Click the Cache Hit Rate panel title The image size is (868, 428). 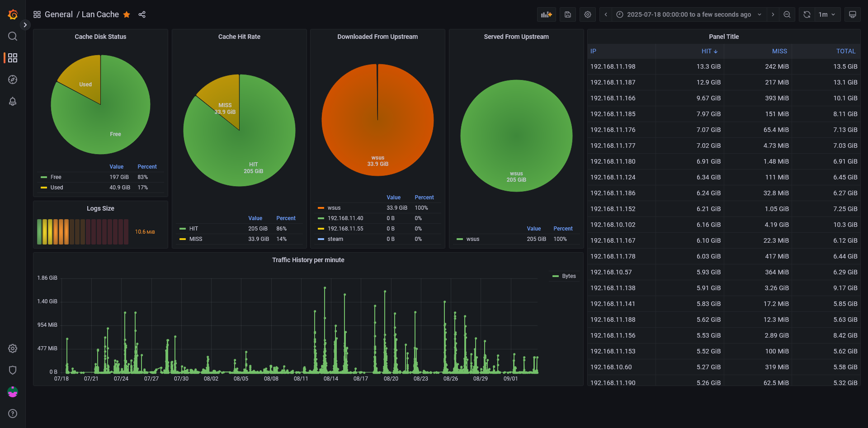coord(239,37)
